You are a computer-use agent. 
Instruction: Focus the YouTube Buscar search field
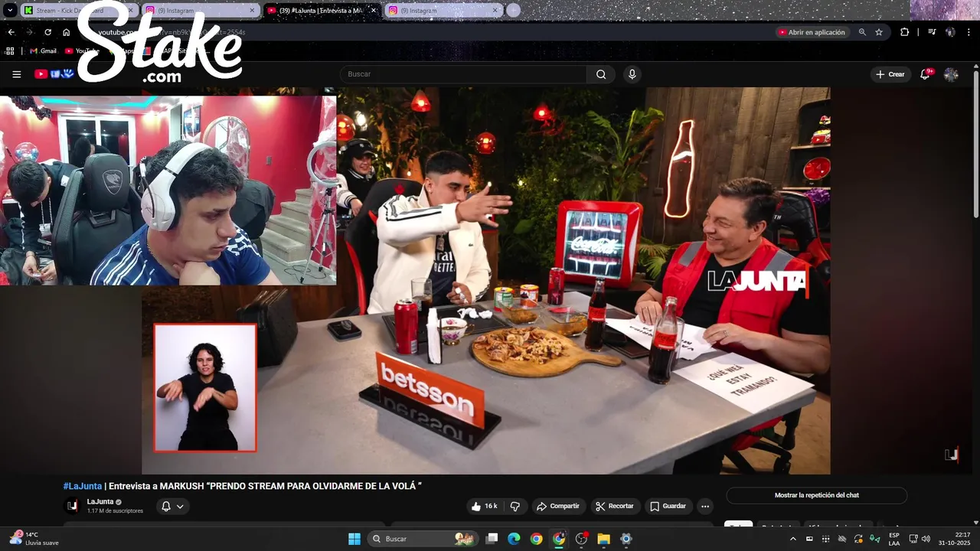tap(463, 74)
